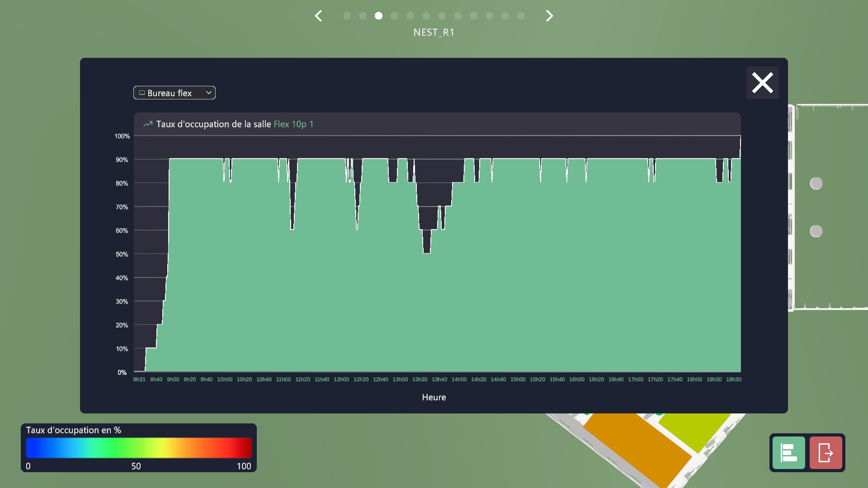This screenshot has height=488, width=868.
Task: Click the upper gray circle marker on map
Action: (x=816, y=183)
